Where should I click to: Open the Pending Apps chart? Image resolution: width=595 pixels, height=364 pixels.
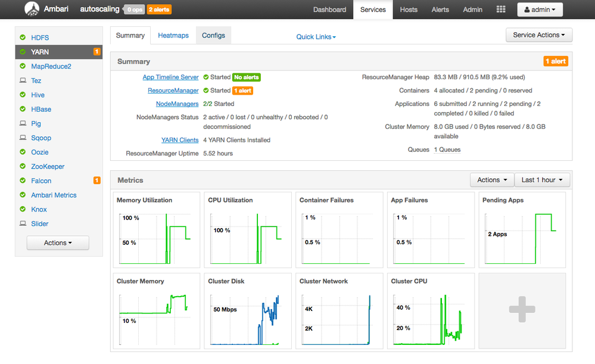click(x=522, y=230)
